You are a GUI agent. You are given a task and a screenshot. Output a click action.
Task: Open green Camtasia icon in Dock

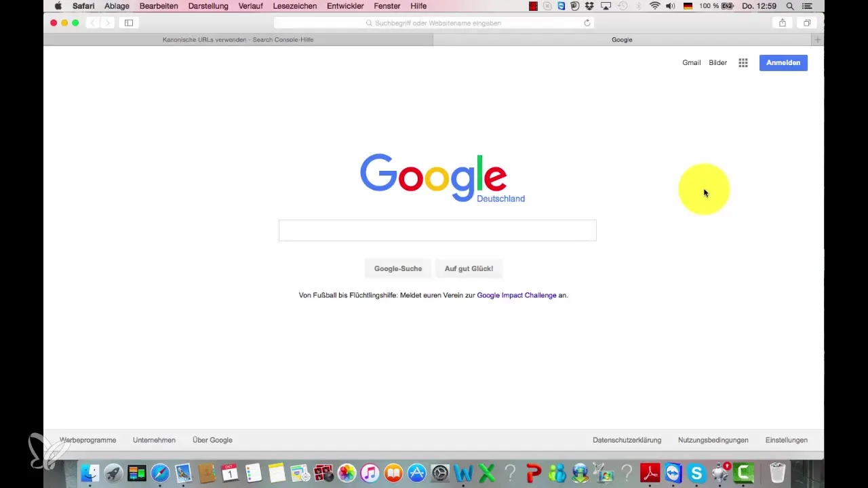[x=744, y=472]
